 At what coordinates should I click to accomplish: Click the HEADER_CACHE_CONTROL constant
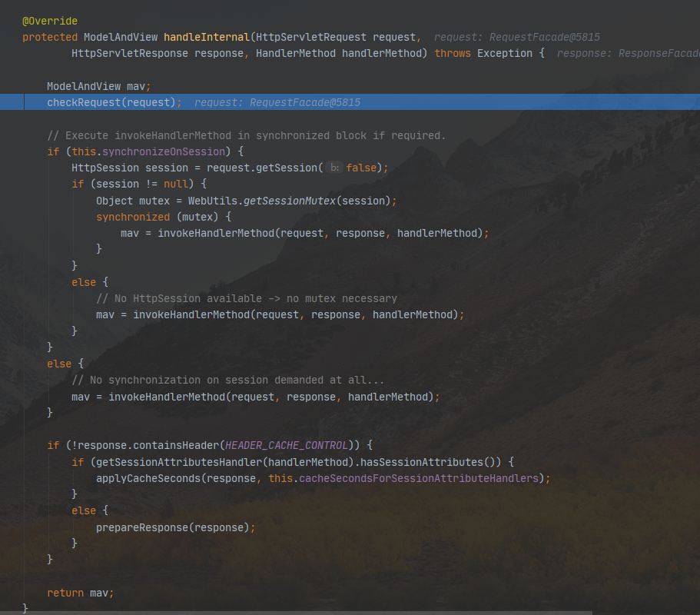click(286, 445)
